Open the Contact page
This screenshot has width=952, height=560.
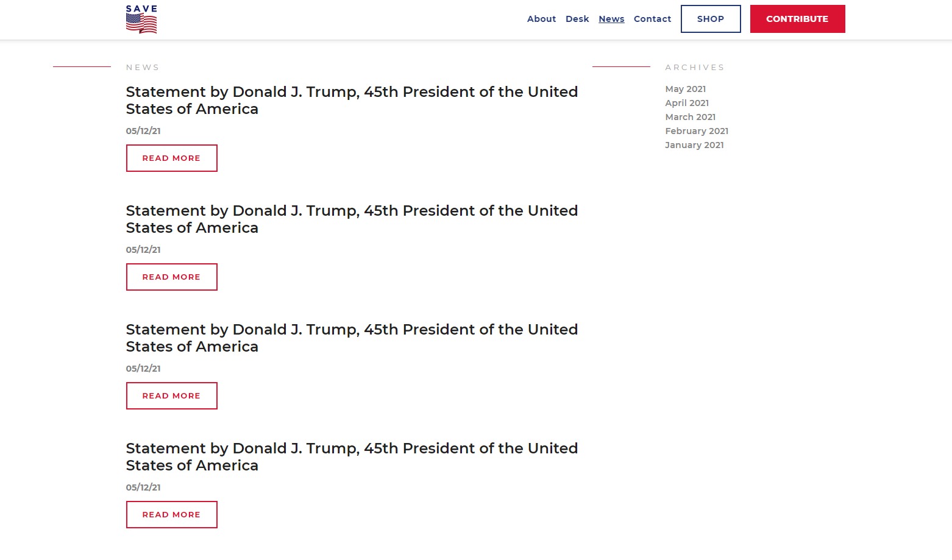click(x=652, y=19)
